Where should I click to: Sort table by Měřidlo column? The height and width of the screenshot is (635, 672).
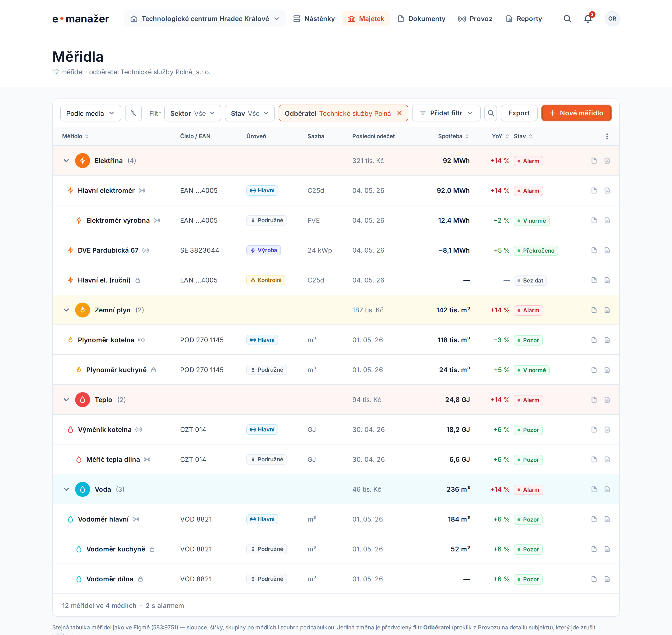tap(75, 136)
